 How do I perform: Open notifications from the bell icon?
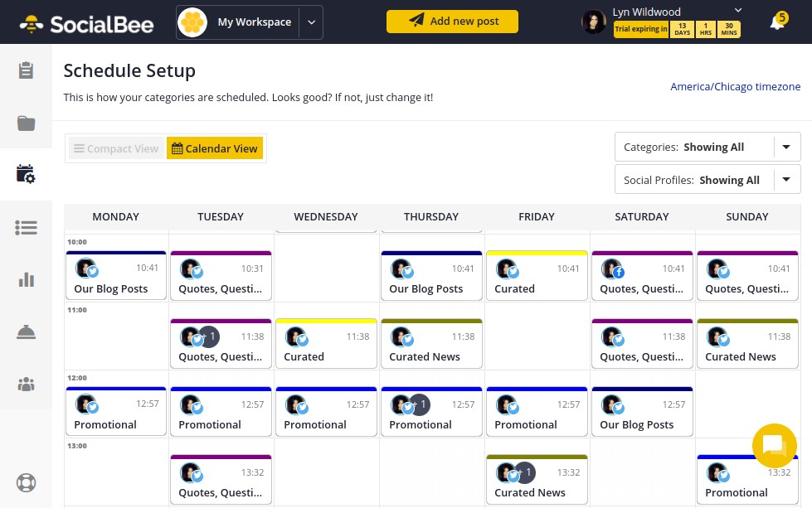[776, 22]
